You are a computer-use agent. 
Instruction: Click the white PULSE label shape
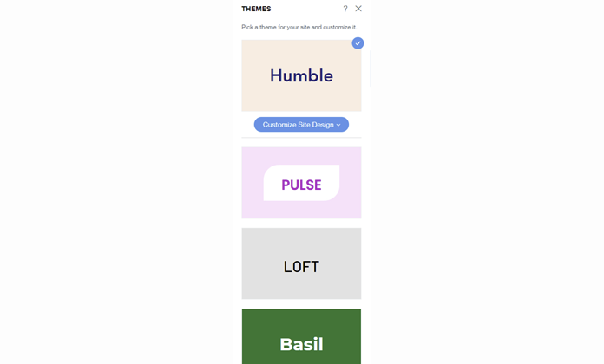301,183
